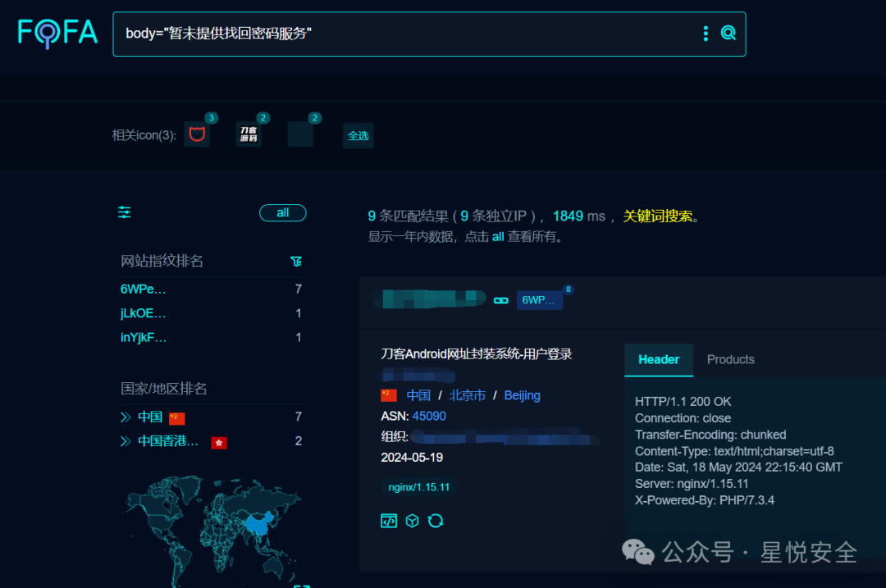The width and height of the screenshot is (886, 588).
Task: Click the cube icon under the result
Action: click(x=412, y=521)
